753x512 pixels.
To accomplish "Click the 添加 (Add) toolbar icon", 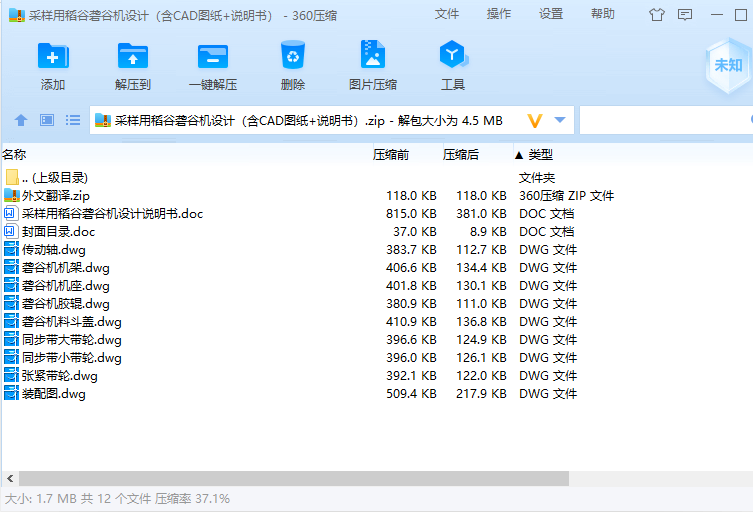I will pos(53,56).
